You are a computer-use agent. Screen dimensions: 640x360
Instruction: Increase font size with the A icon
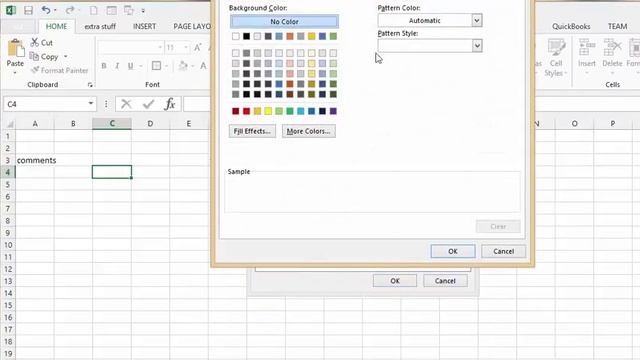pos(198,47)
